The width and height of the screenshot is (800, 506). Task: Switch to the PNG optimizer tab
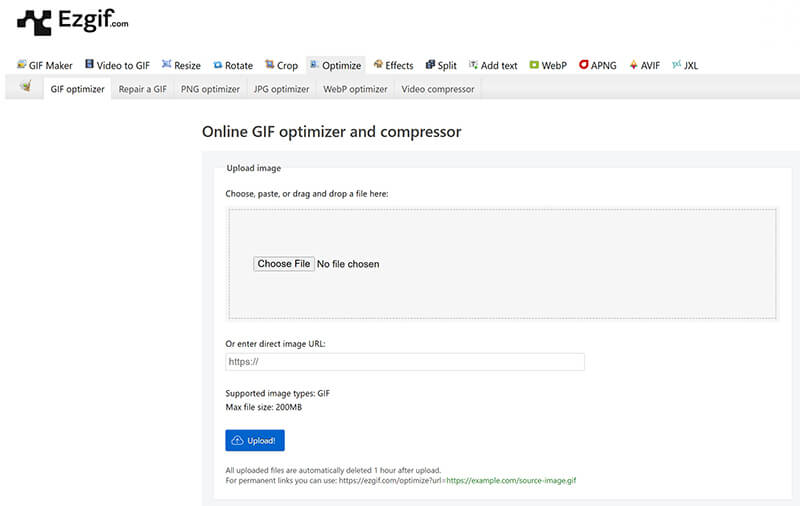click(x=210, y=89)
